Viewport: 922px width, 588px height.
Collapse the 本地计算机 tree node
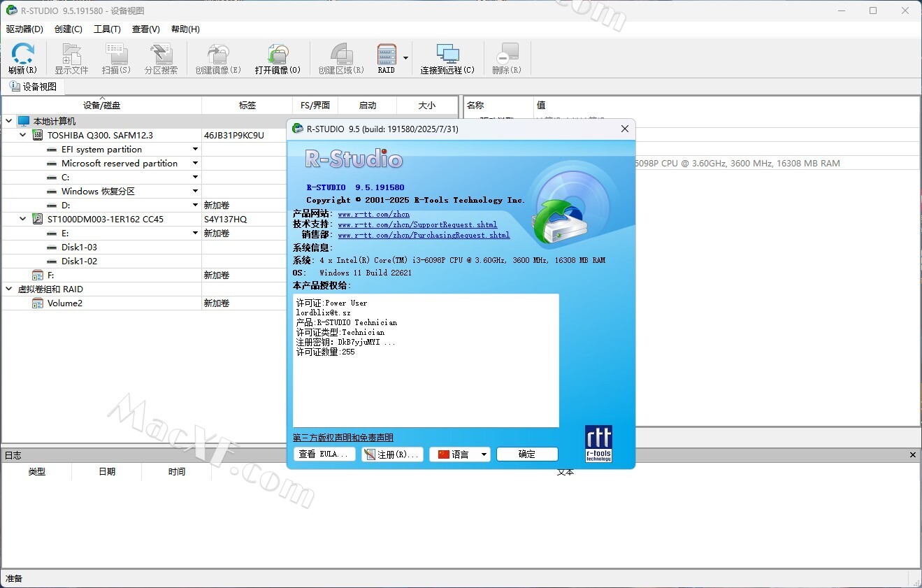tap(8, 121)
